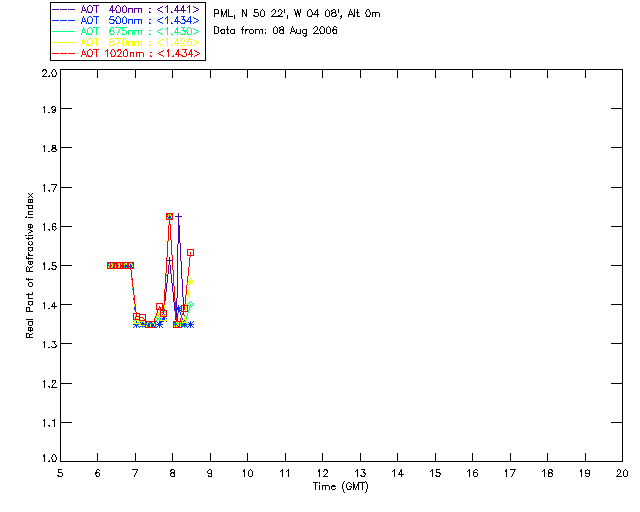Click the x-axis tick label 5
The height and width of the screenshot is (512, 640).
click(60, 473)
